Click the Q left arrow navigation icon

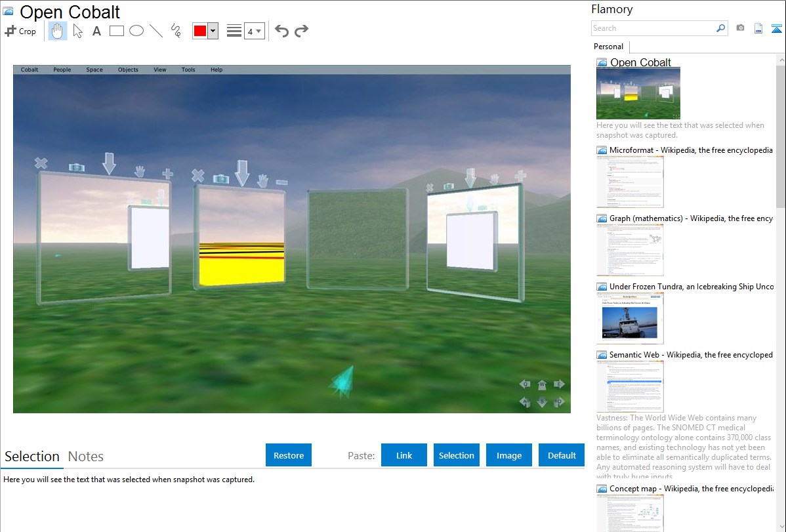[525, 384]
